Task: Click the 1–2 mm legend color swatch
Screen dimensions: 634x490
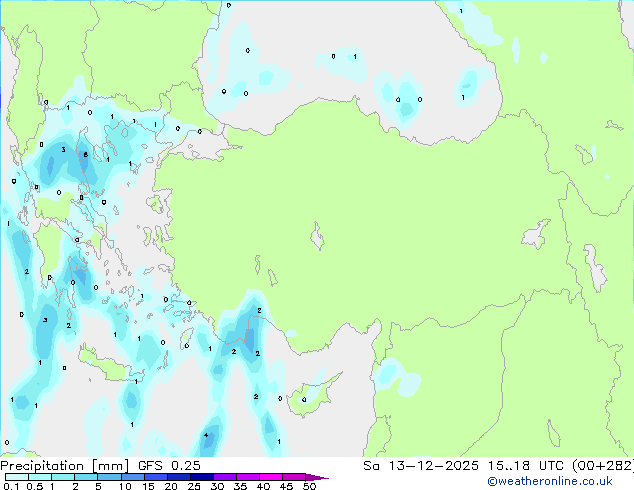Action: click(63, 477)
